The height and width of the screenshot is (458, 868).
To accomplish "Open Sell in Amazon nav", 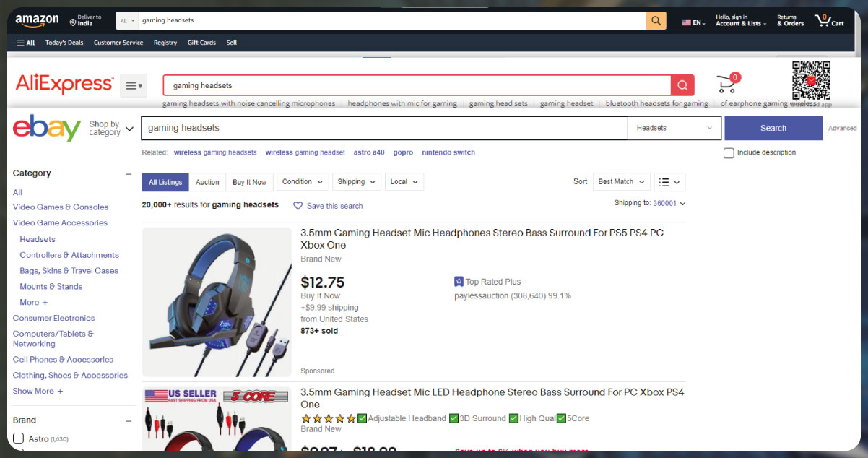I will point(232,43).
